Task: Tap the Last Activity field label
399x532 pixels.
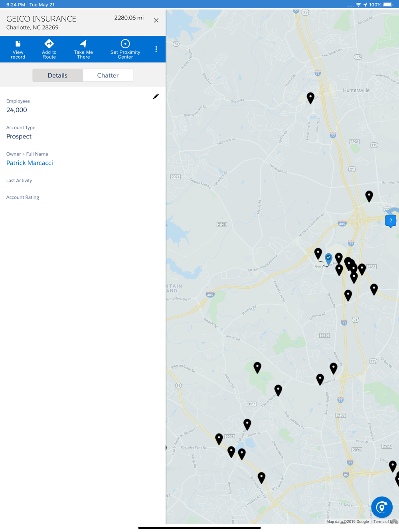Action: click(19, 181)
